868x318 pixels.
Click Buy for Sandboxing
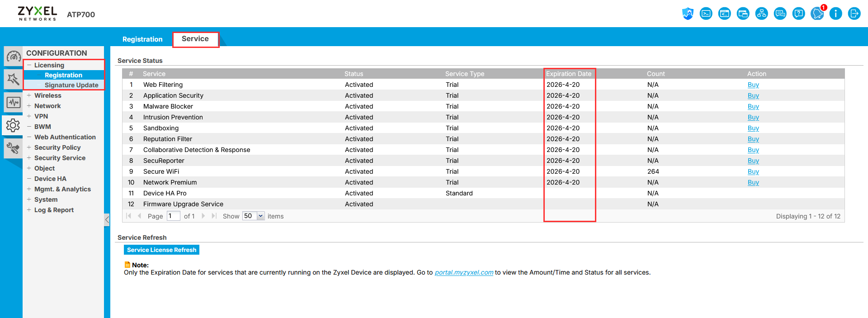pos(753,128)
